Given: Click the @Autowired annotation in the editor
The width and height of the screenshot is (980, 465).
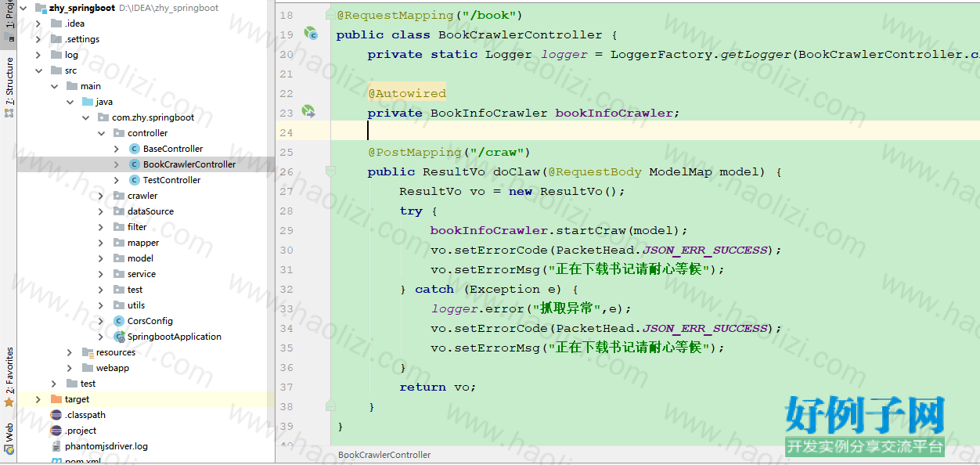Looking at the screenshot, I should [x=407, y=93].
